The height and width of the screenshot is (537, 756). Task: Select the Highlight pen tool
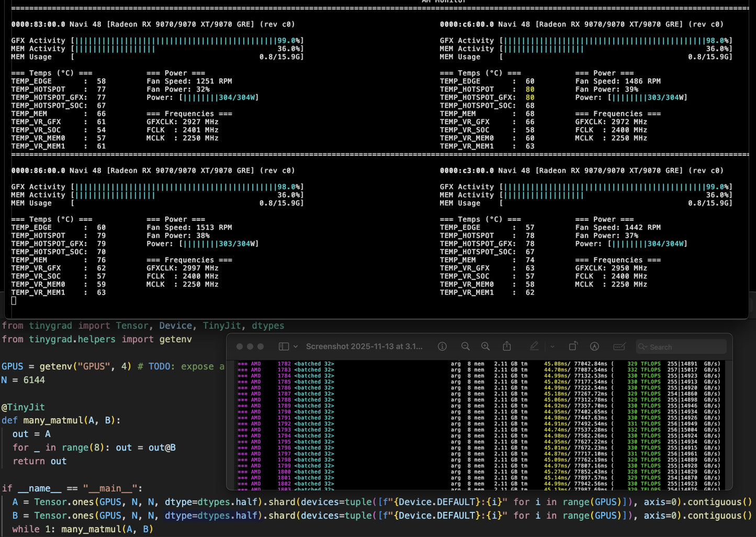(x=534, y=346)
